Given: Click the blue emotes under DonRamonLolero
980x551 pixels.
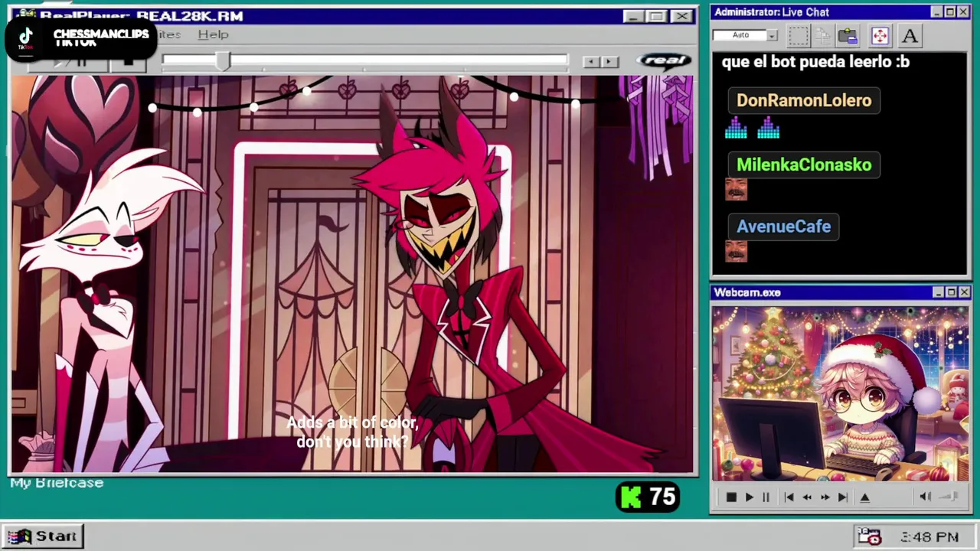Looking at the screenshot, I should tap(752, 128).
